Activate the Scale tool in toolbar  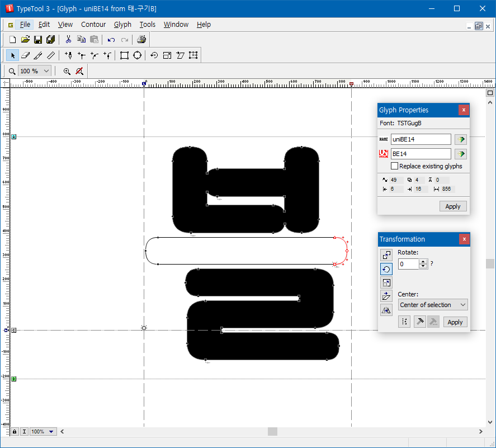pos(167,55)
